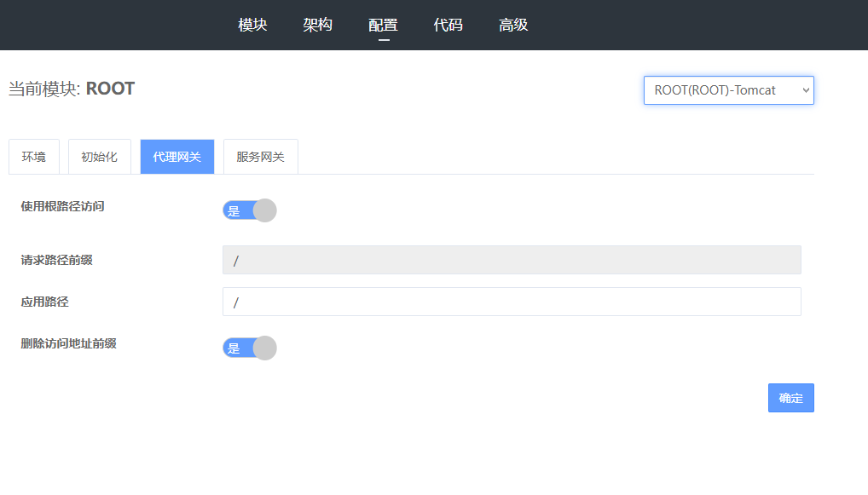This screenshot has width=868, height=495.
Task: Select the 配置 navigation item
Action: point(383,25)
